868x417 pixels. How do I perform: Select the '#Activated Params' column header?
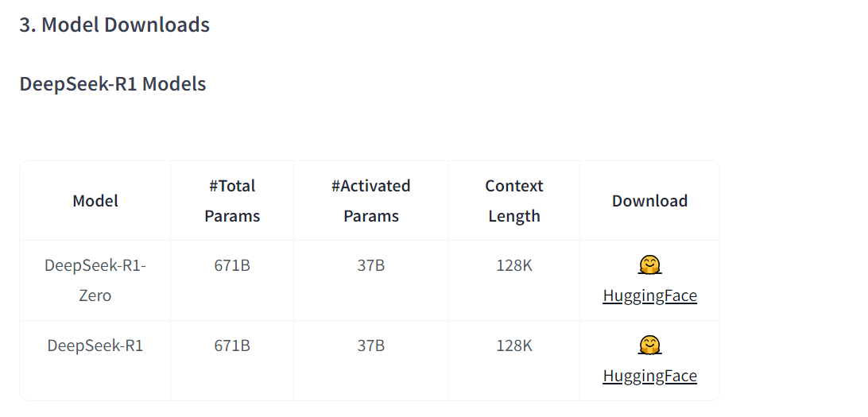371,201
